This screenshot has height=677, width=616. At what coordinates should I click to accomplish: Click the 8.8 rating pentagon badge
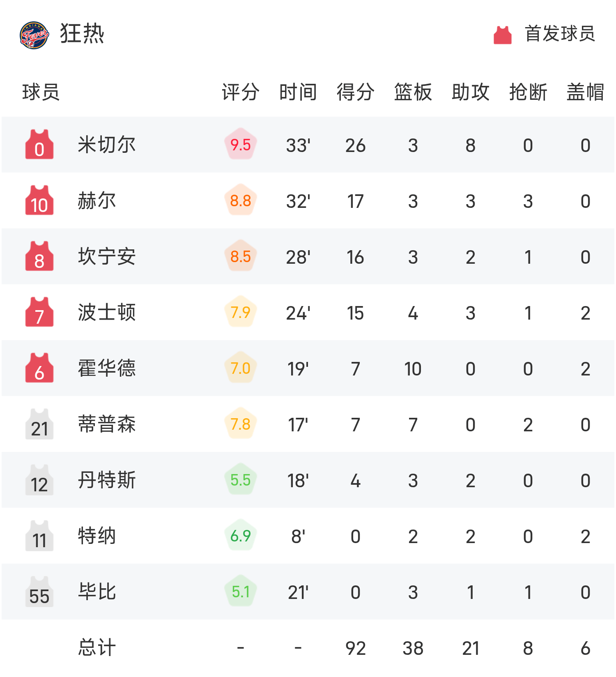[x=241, y=200]
